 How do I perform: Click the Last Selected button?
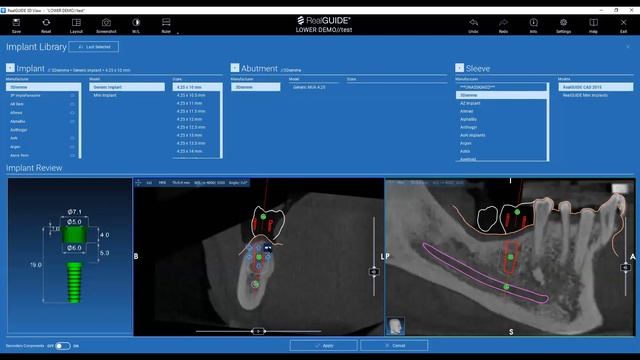tap(94, 47)
